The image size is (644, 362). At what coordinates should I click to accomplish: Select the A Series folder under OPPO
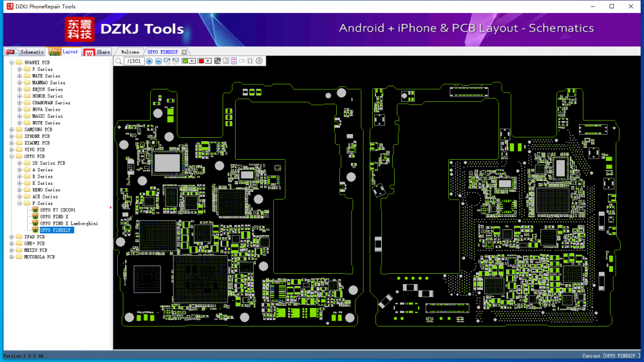pos(43,169)
